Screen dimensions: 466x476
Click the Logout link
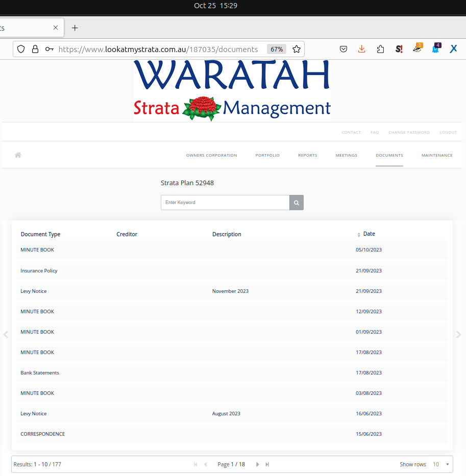click(448, 132)
